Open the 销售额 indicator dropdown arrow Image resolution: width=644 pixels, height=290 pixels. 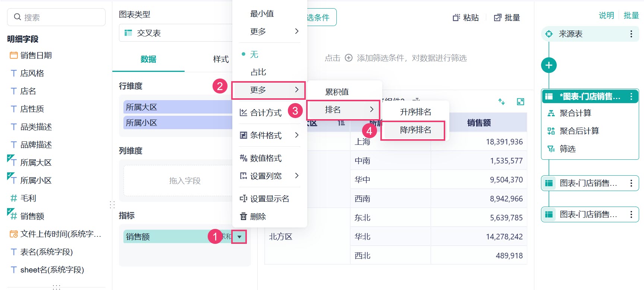239,237
